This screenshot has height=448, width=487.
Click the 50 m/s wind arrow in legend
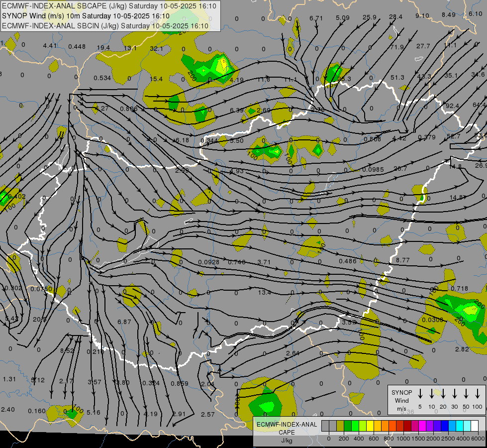466,394
